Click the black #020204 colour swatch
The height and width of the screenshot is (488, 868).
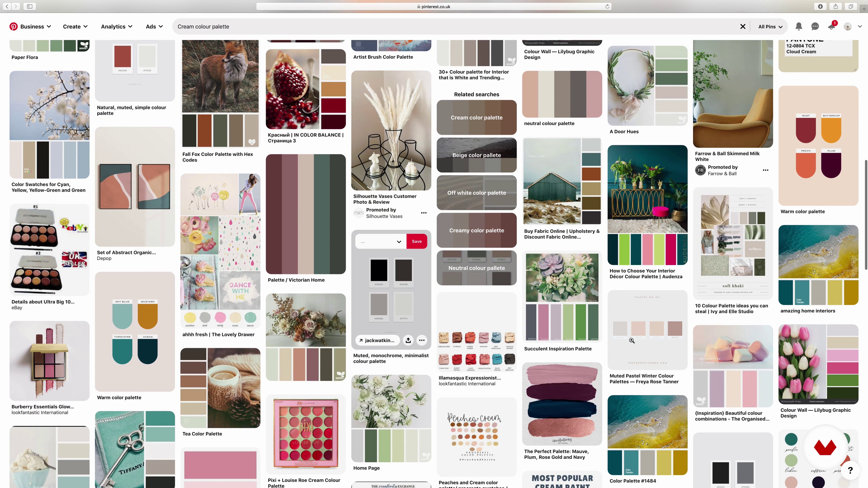379,270
